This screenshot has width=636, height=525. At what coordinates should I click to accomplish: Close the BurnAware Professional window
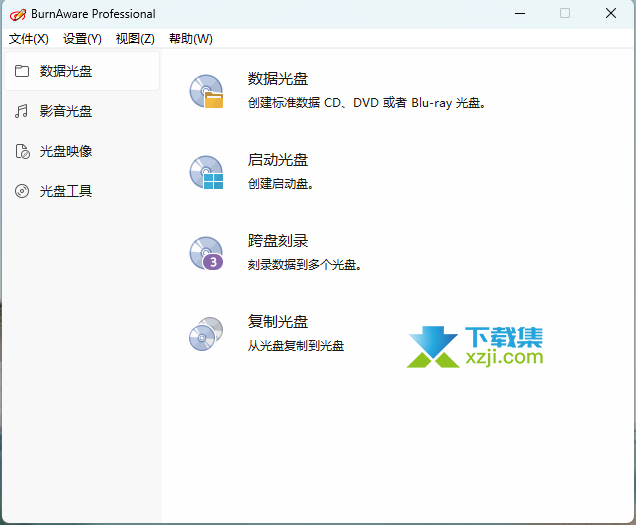click(611, 13)
